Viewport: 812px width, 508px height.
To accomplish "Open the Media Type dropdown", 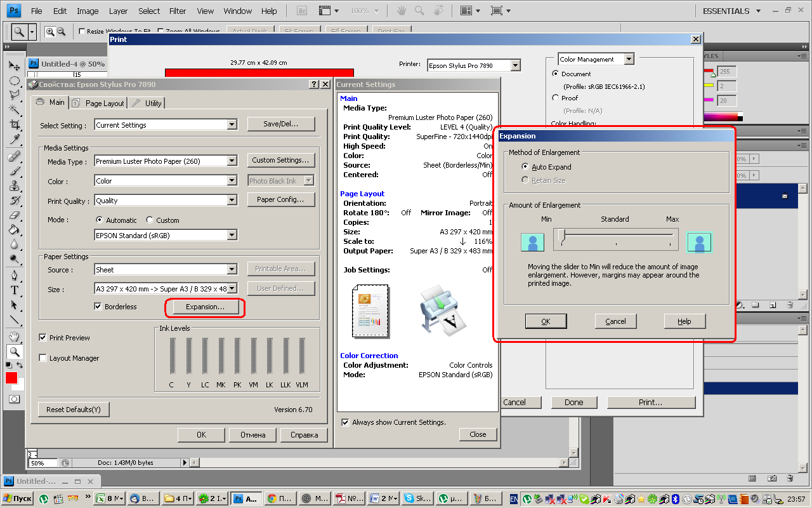I will pos(166,161).
